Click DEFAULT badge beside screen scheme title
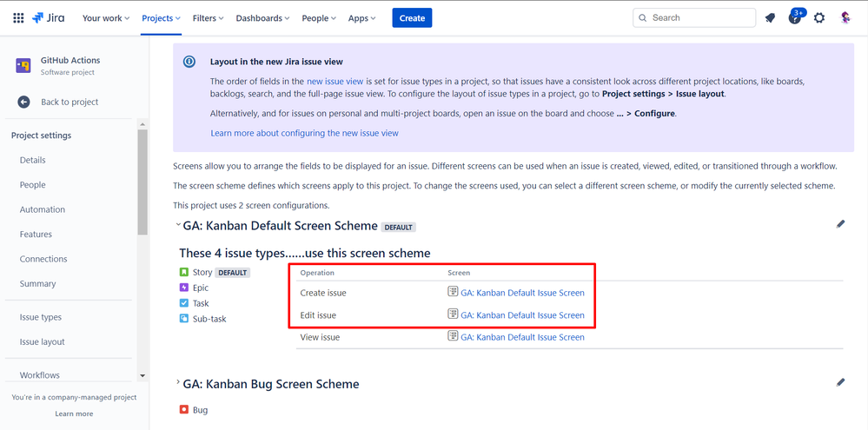 click(x=399, y=227)
